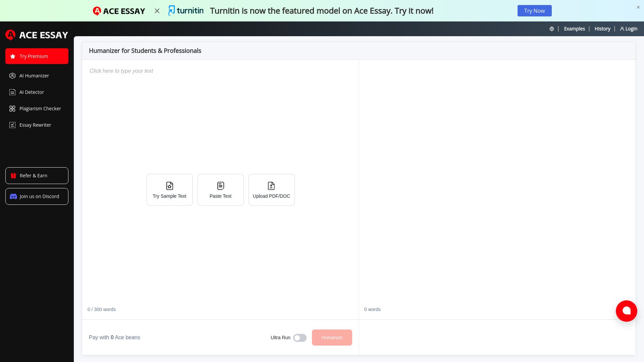Click the Discord icon in sidebar
The width and height of the screenshot is (644, 362).
click(13, 196)
